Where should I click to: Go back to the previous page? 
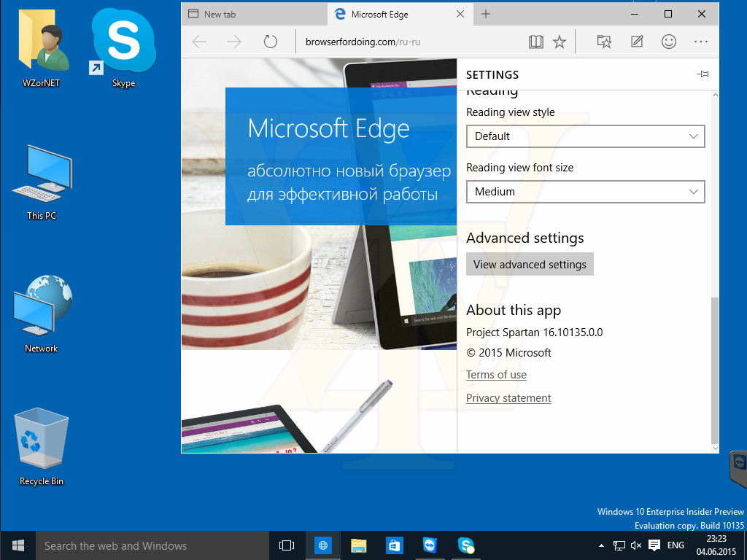coord(199,42)
